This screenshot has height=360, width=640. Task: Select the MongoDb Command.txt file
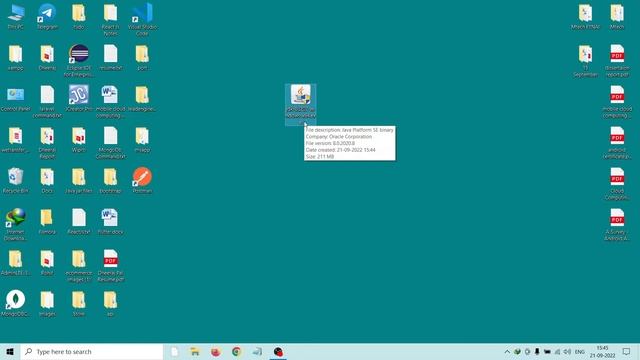[110, 143]
